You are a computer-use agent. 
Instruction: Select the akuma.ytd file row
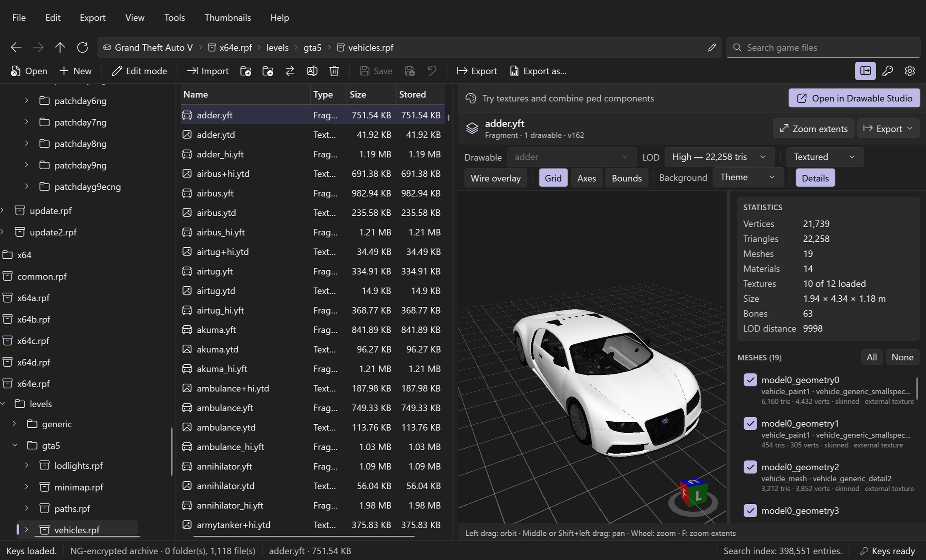click(x=312, y=349)
